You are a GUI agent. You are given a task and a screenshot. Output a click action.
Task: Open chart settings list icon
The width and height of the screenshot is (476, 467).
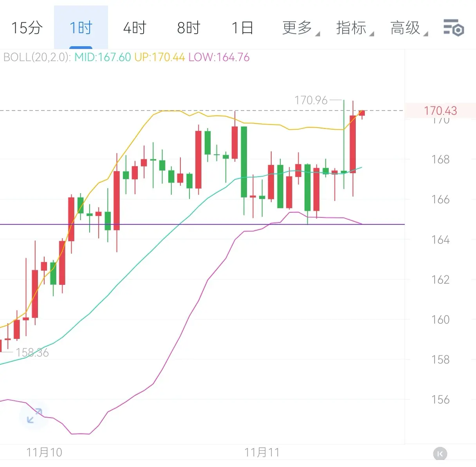click(x=454, y=28)
